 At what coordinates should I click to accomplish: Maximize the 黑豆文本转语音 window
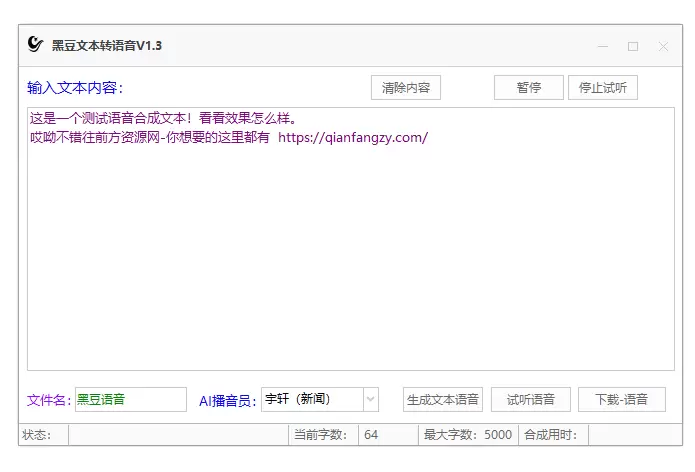point(633,46)
